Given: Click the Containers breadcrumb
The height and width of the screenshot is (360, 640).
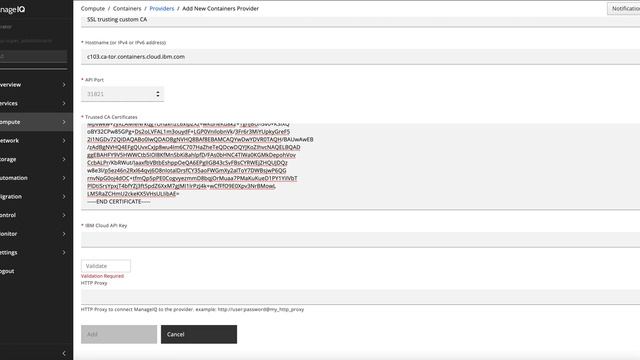Looking at the screenshot, I should [x=127, y=8].
